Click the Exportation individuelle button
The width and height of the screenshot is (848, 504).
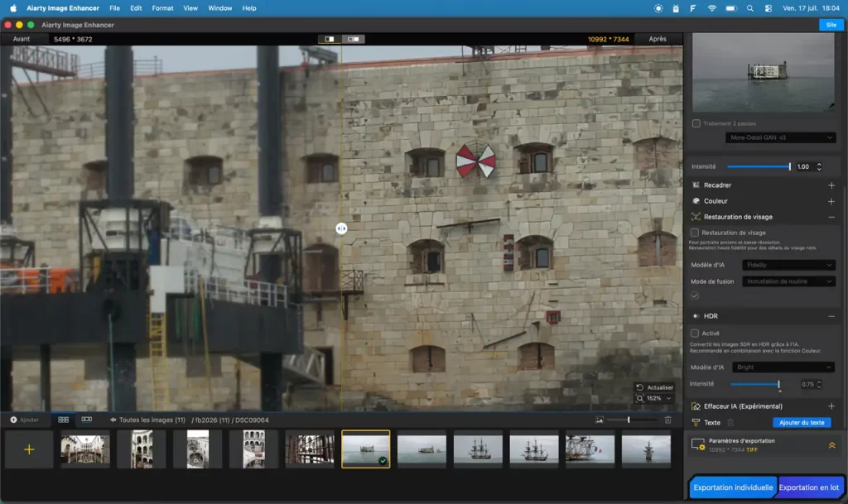click(x=733, y=487)
